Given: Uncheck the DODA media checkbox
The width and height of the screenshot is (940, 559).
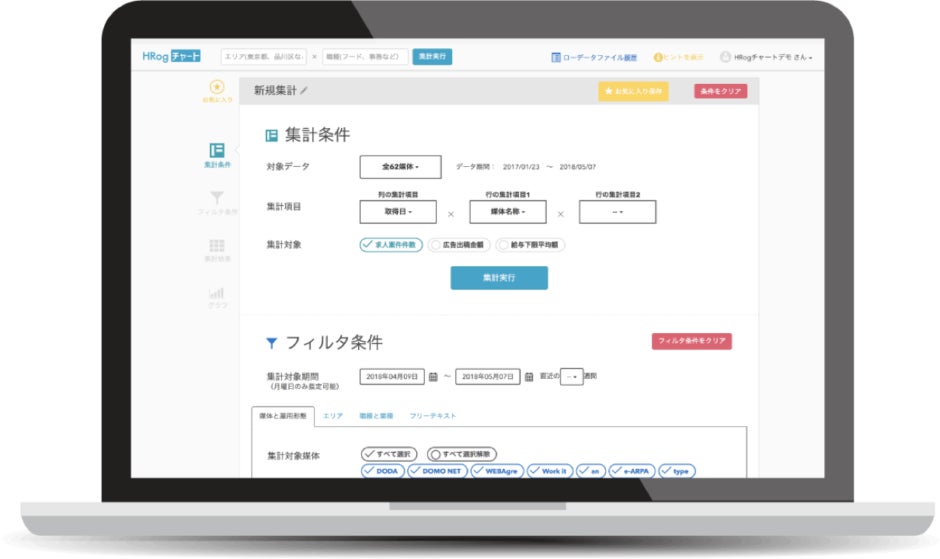Looking at the screenshot, I should 382,471.
